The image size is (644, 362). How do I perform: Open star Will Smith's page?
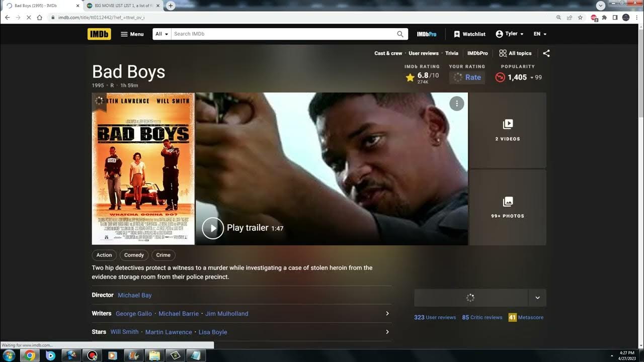tap(124, 332)
